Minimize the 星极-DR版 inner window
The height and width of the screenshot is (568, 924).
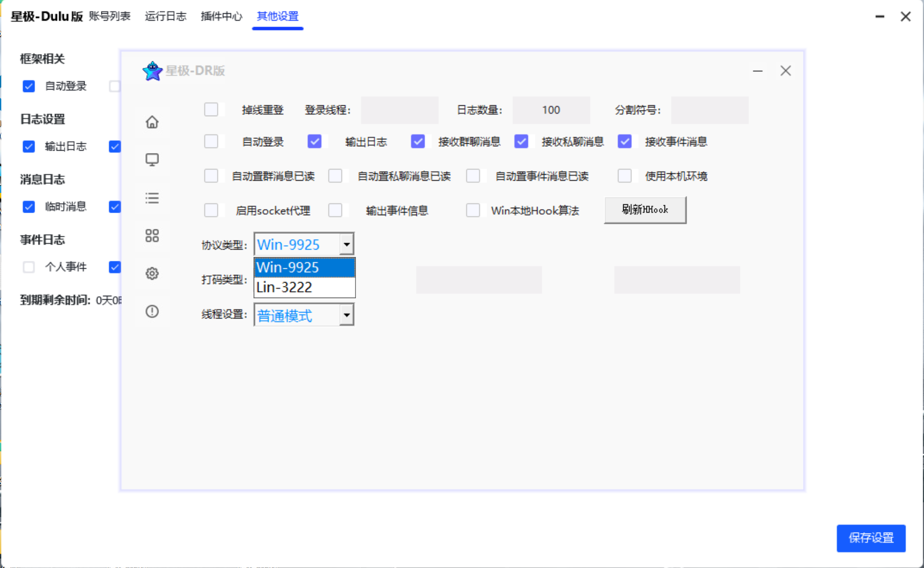click(758, 71)
